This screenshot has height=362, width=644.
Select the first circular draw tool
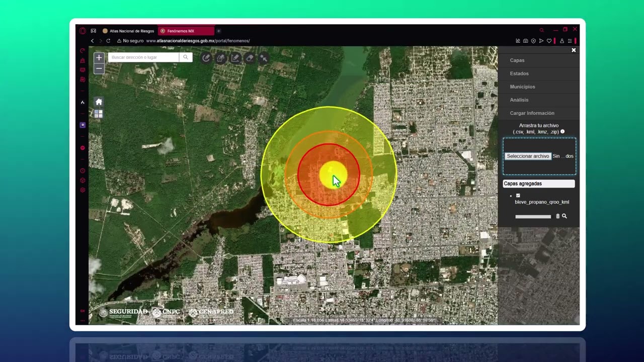pos(206,58)
